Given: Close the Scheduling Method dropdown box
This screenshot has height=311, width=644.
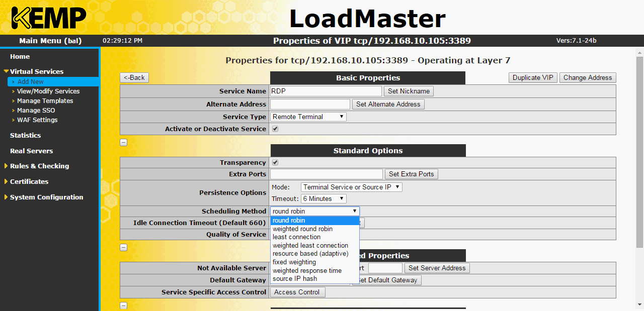Looking at the screenshot, I should (x=315, y=212).
